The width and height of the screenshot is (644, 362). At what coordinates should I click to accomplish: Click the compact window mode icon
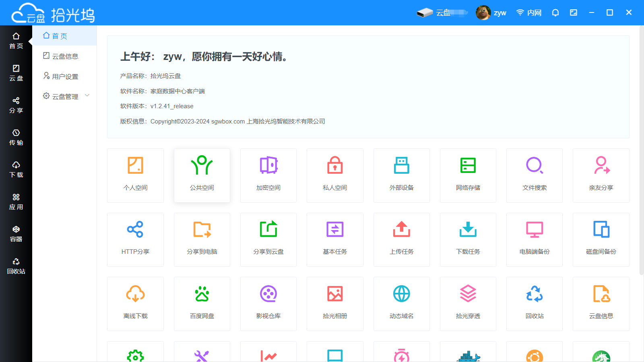point(574,13)
